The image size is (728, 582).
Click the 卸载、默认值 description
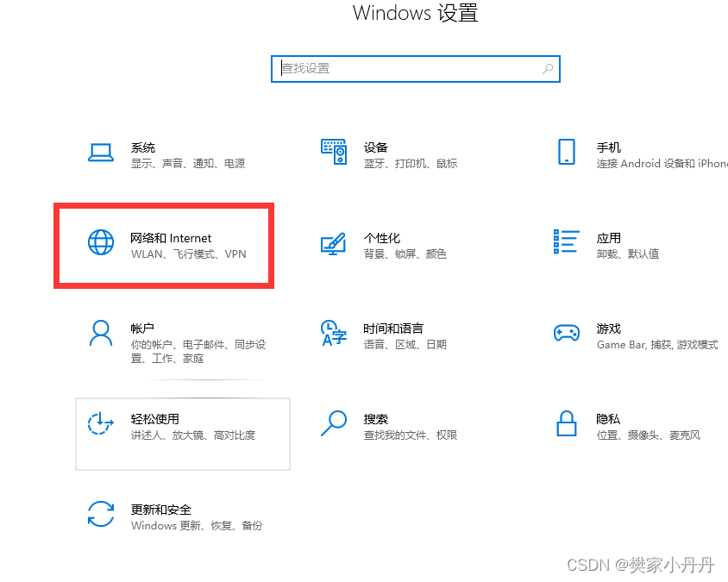point(628,253)
